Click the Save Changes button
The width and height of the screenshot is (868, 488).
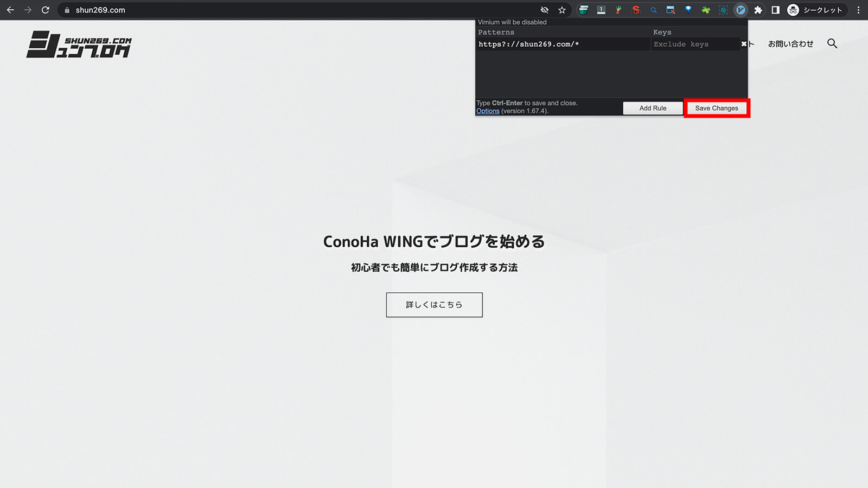(x=717, y=108)
